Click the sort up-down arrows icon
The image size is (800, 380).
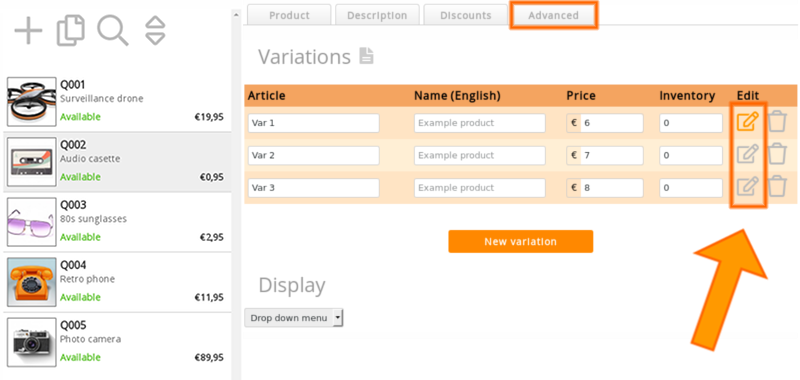pyautogui.click(x=155, y=31)
